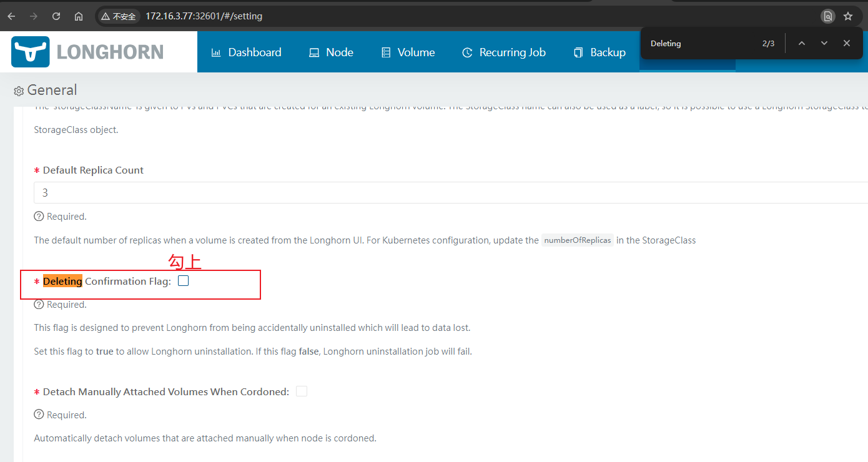Click the help icon under Deleting Confirmation Flag
Viewport: 868px width, 462px height.
coord(39,305)
